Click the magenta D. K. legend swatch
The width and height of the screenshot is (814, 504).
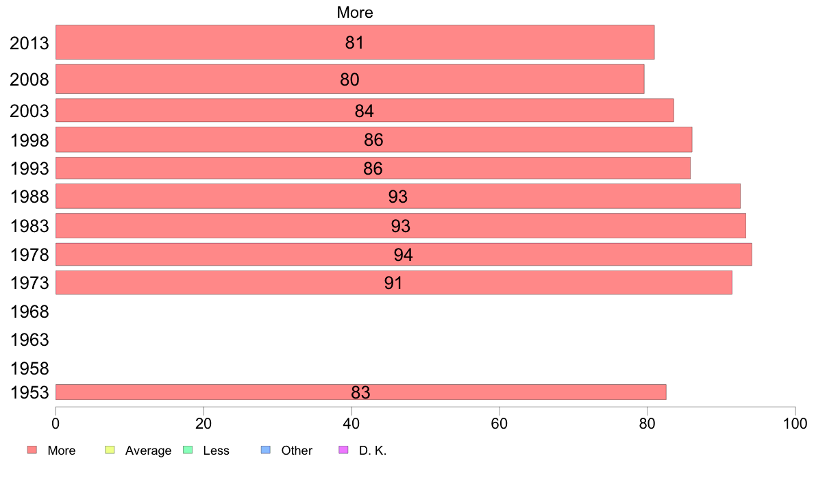point(344,450)
